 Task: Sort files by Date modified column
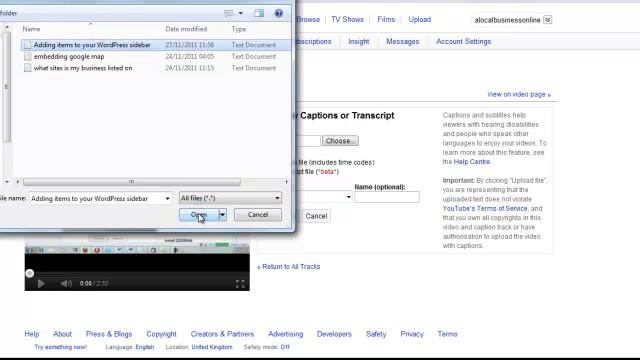pyautogui.click(x=186, y=29)
